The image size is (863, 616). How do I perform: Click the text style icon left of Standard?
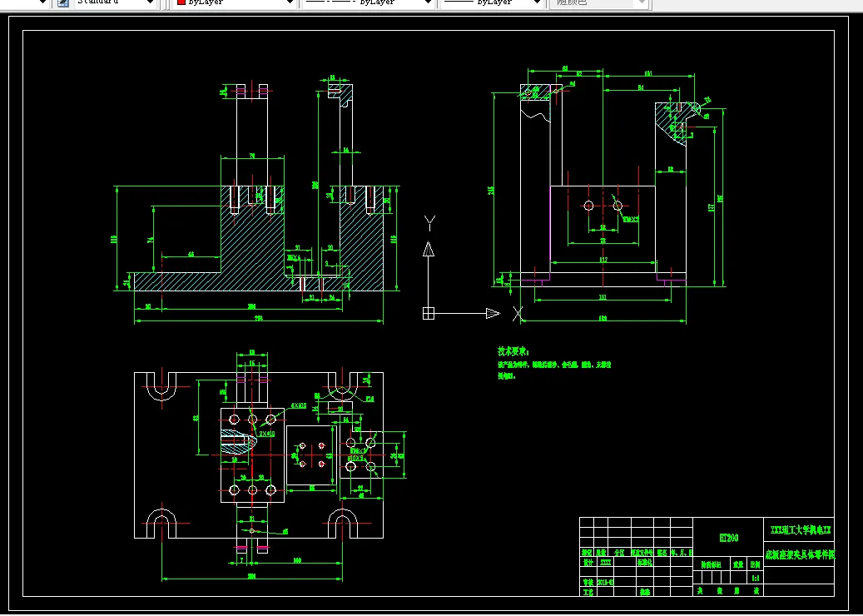click(x=62, y=2)
